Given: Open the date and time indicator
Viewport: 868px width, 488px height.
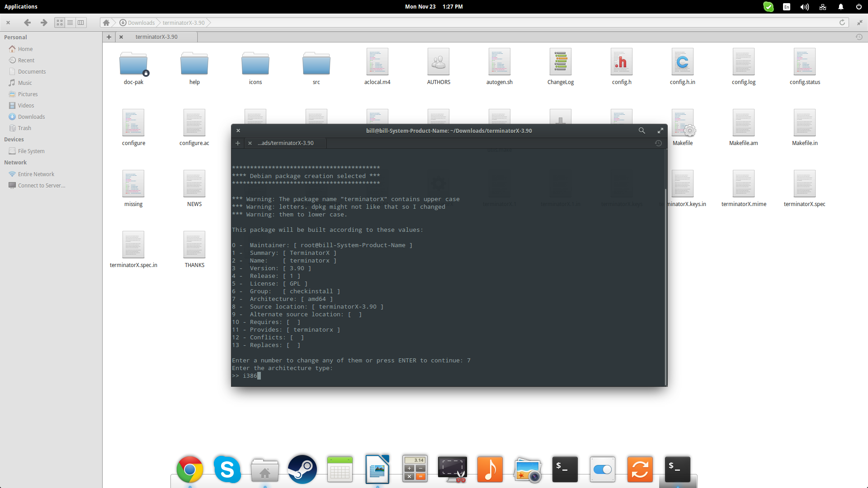Looking at the screenshot, I should (434, 7).
